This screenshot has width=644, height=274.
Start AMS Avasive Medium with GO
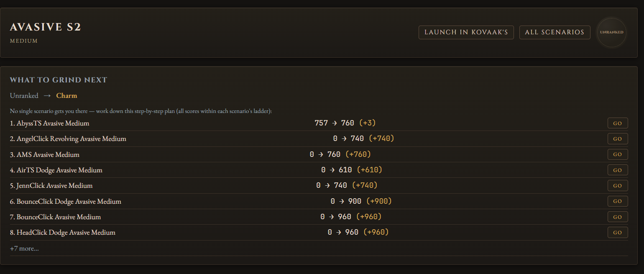[x=618, y=154]
